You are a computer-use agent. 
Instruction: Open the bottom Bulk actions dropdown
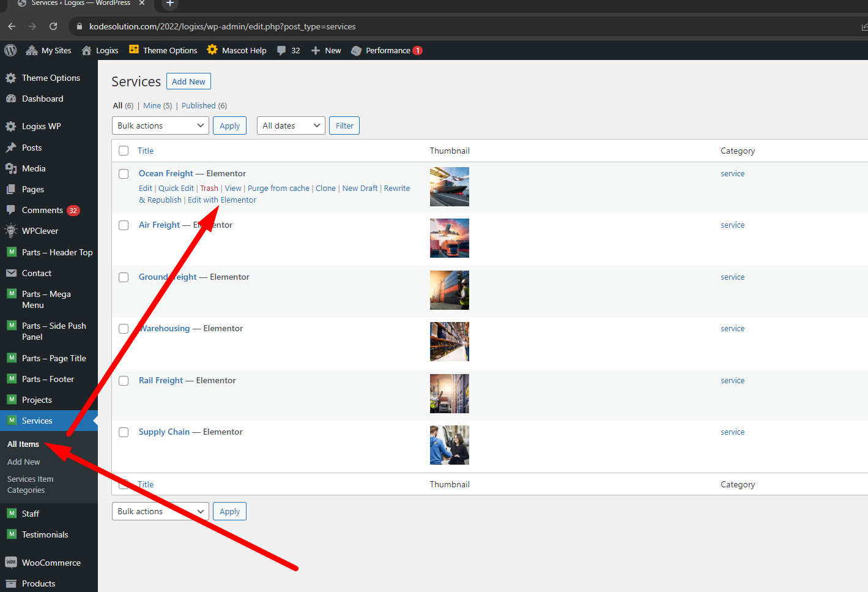[160, 511]
